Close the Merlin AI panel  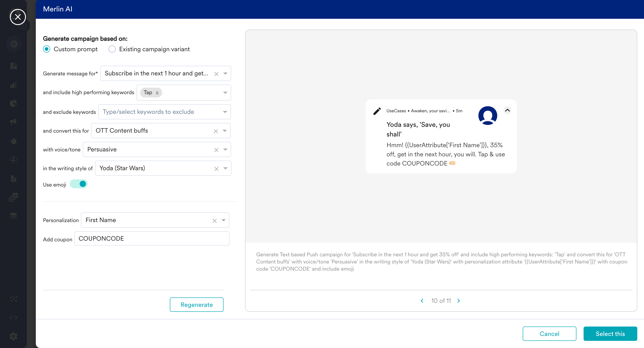pos(18,17)
